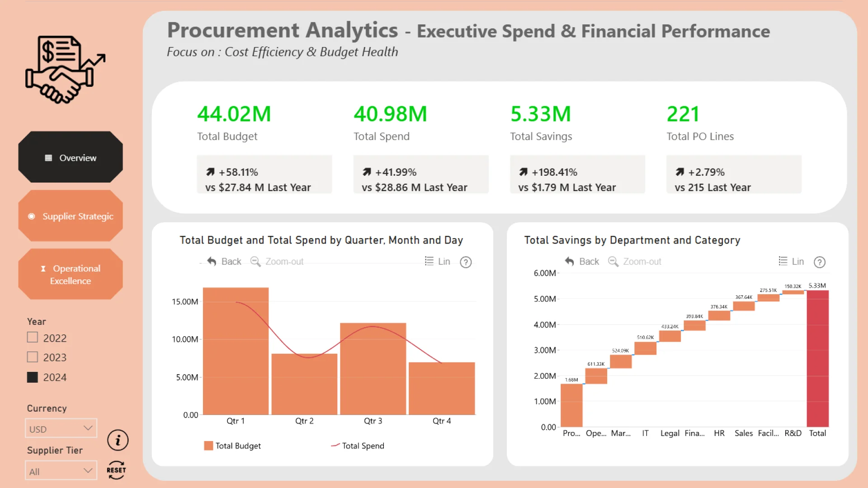
Task: Click up-arrow trend icon for Total Budget
Action: (210, 172)
